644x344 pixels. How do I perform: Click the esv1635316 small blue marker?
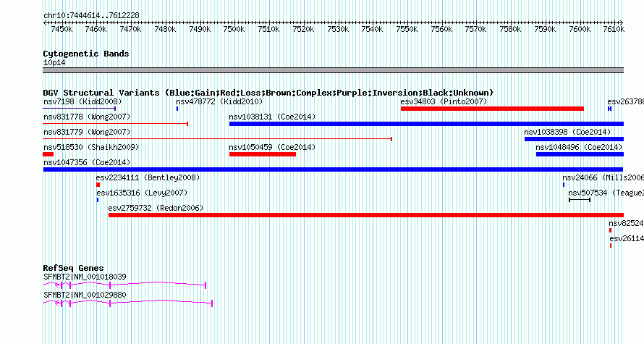coord(98,200)
